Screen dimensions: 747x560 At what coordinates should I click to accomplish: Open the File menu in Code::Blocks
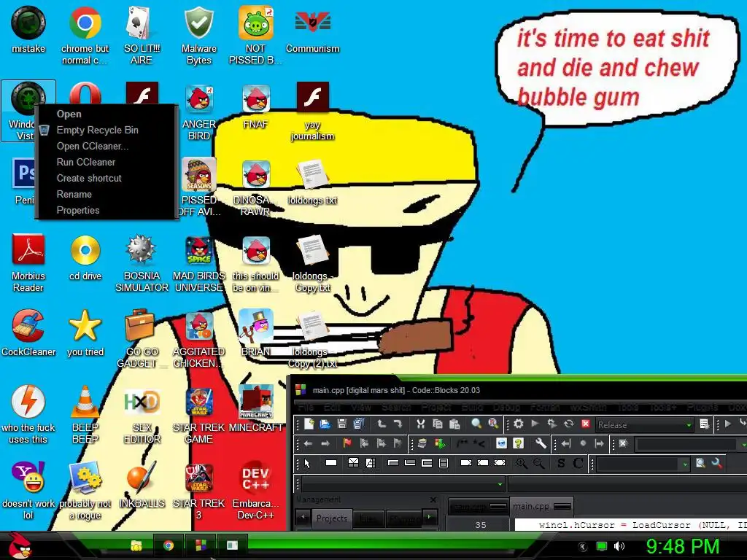306,407
